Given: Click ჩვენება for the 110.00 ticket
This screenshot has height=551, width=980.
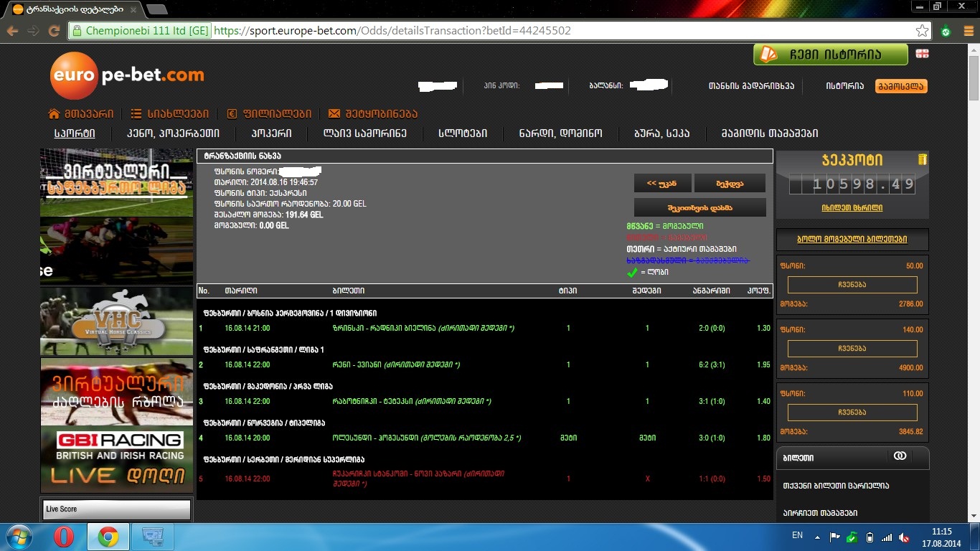Looking at the screenshot, I should (852, 413).
